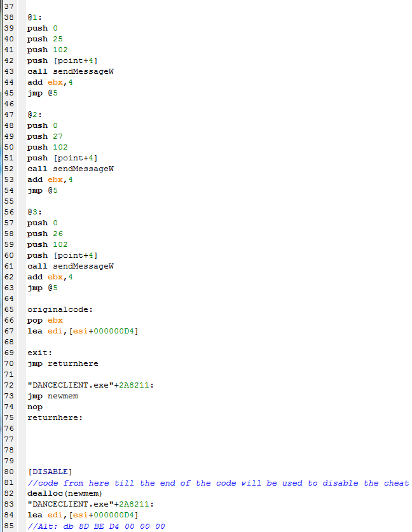Click the 'pop ebx' instruction
The image size is (412, 532).
pos(45,320)
